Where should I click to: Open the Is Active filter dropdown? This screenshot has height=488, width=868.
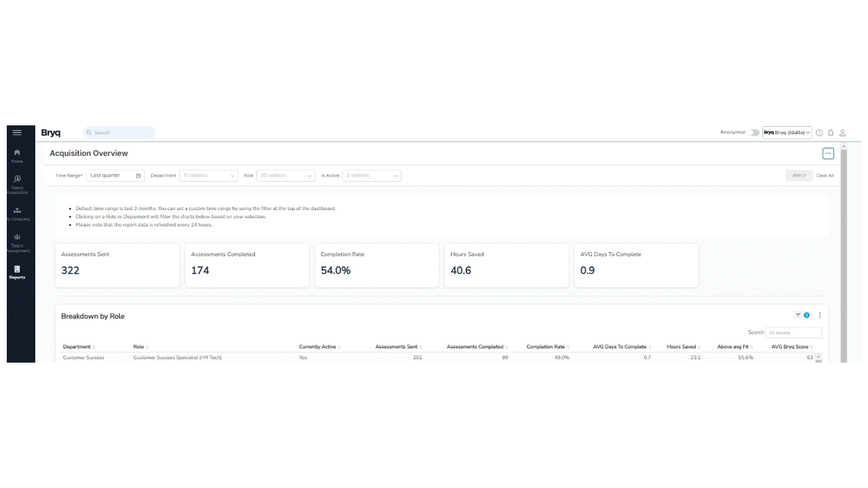click(372, 176)
